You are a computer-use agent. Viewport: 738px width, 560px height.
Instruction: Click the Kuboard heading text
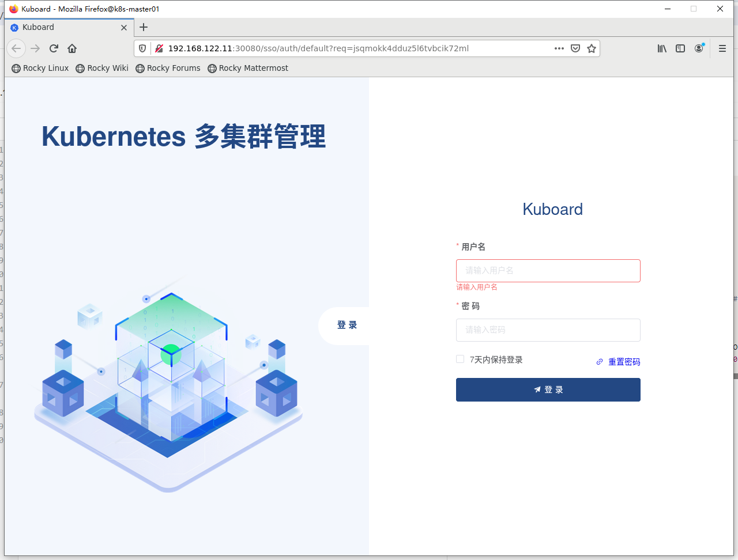pyautogui.click(x=552, y=209)
